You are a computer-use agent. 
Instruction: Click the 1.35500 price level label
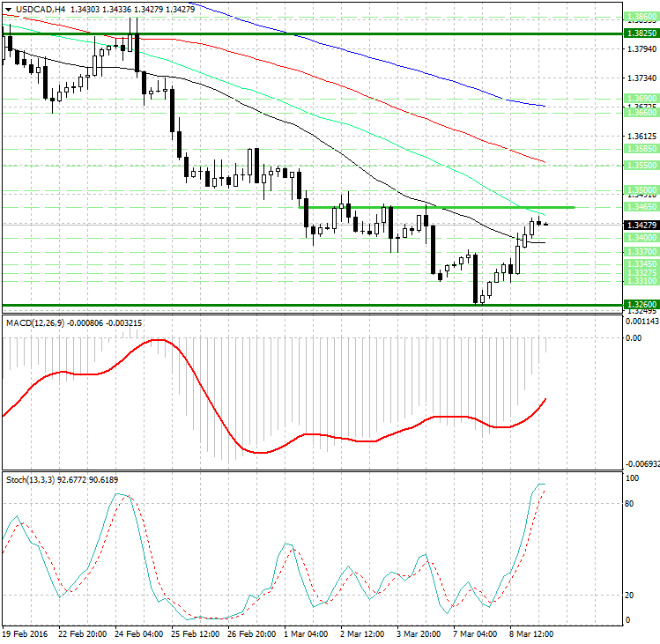coord(641,166)
